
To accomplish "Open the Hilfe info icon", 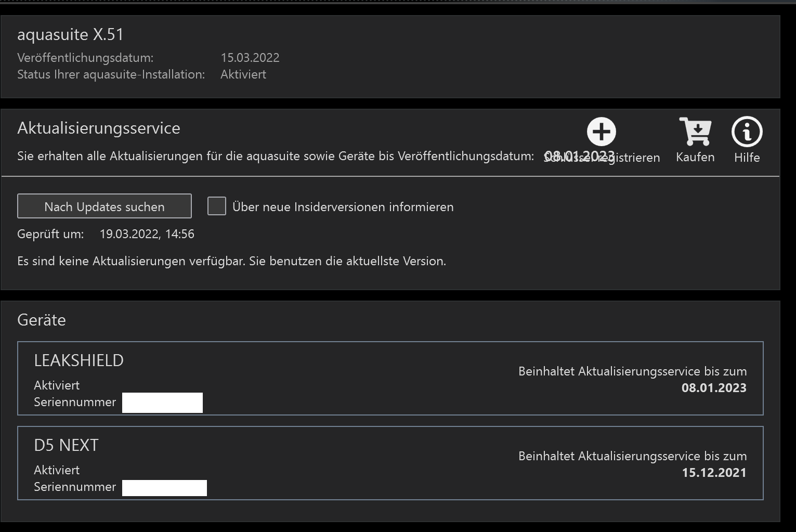I will pyautogui.click(x=747, y=132).
